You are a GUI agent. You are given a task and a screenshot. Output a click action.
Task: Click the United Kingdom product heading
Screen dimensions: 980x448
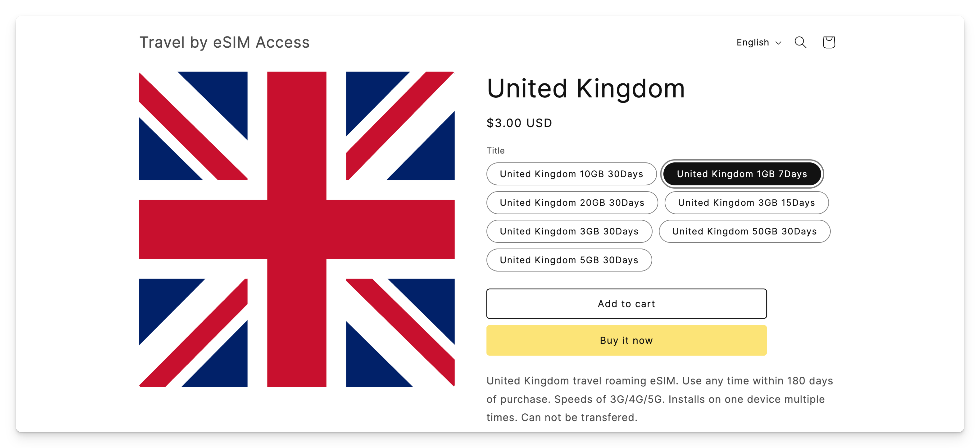pyautogui.click(x=585, y=88)
